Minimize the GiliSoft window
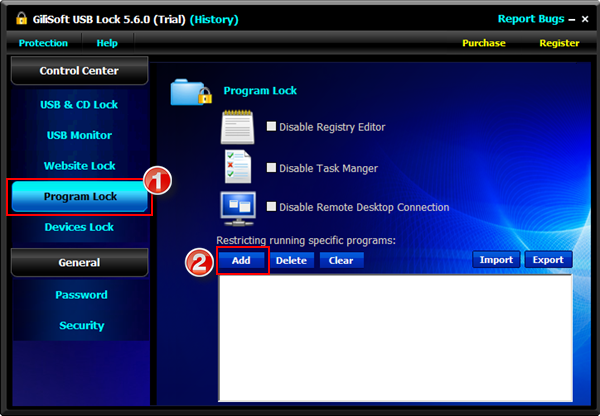 coord(572,19)
